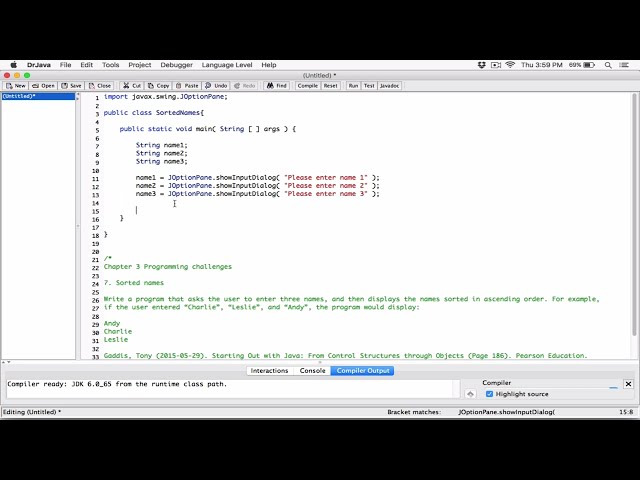Viewport: 640px width, 480px height.
Task: Click the Copy toolbar button
Action: point(158,86)
